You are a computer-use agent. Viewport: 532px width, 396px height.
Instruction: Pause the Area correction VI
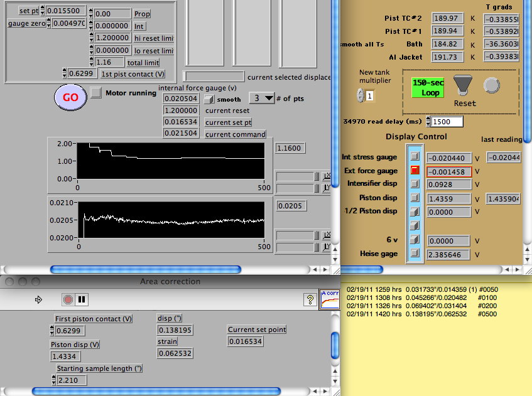(x=82, y=300)
